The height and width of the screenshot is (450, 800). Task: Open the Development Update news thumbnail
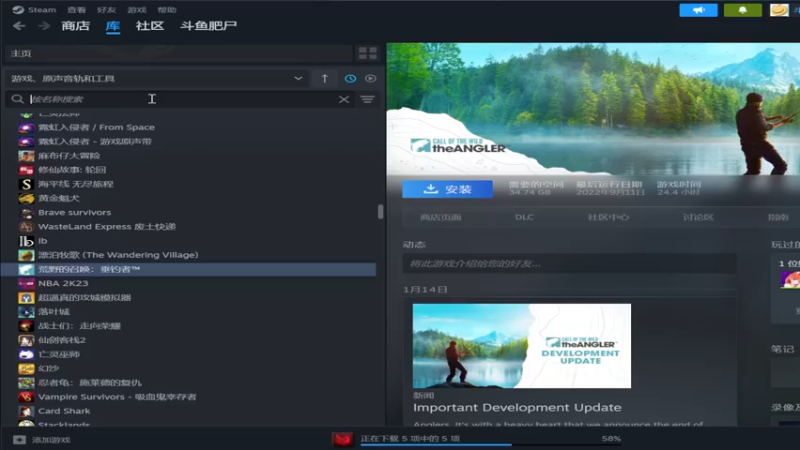click(522, 346)
